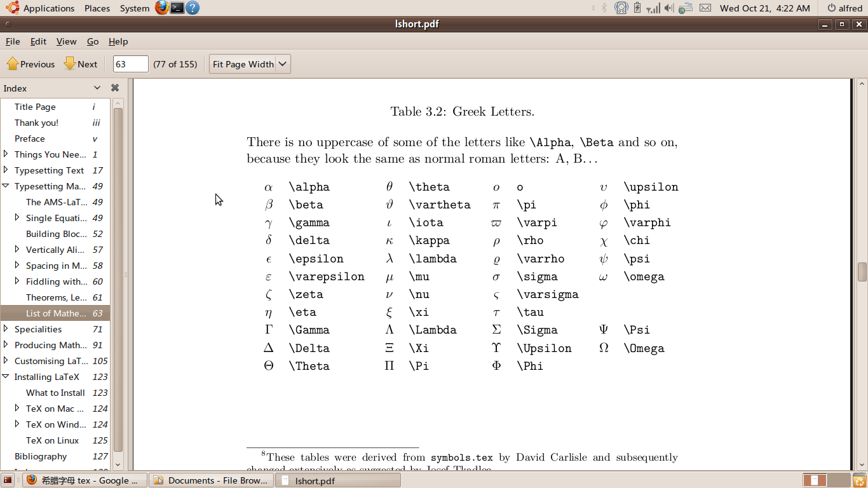Screen dimensions: 868x488
Task: Collapse the Installing LaTeX index entry
Action: (x=6, y=377)
